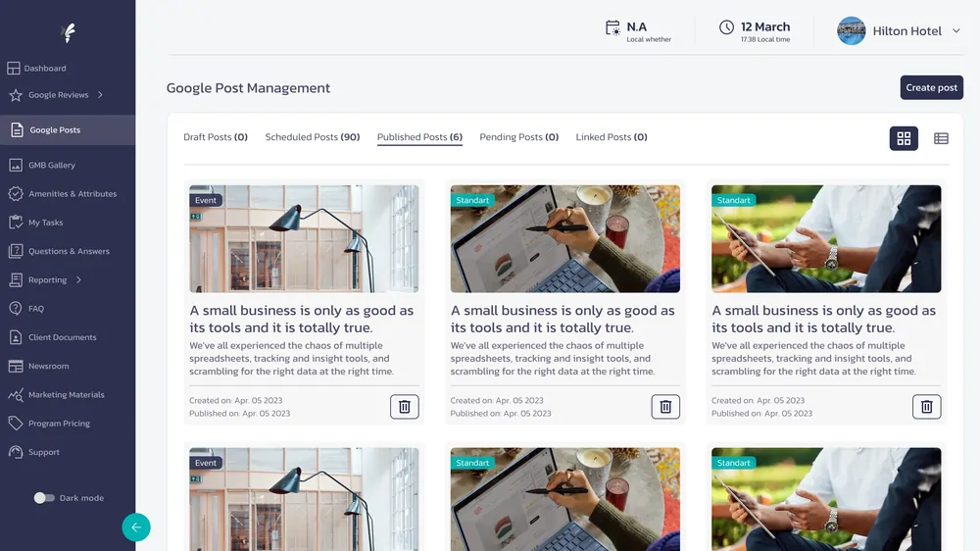This screenshot has height=551, width=980.
Task: Go to Newsroom menu label
Action: (49, 366)
